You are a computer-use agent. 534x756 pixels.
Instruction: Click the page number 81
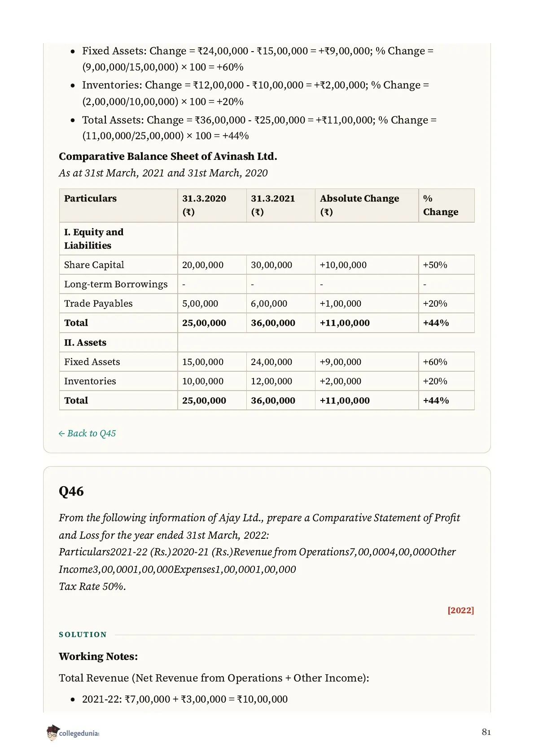point(486,732)
